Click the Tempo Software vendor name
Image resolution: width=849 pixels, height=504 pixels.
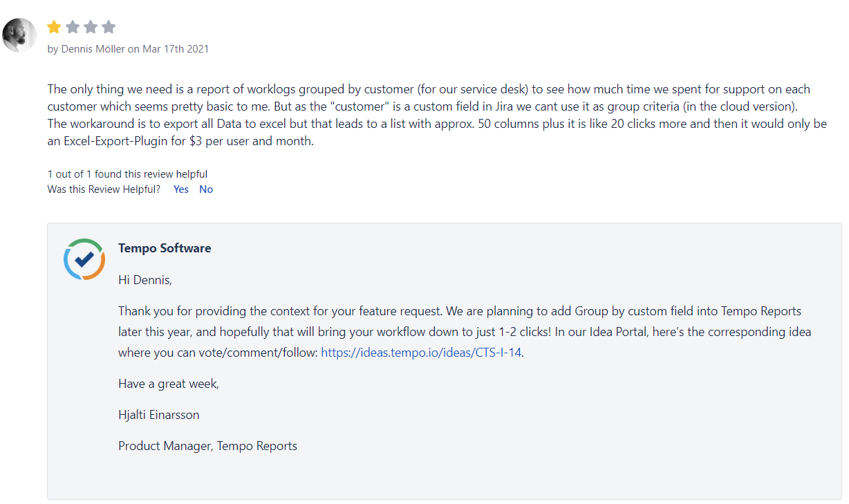click(x=165, y=248)
